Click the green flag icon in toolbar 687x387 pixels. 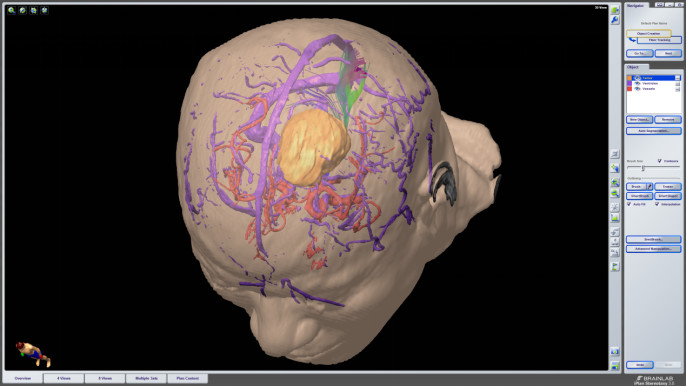point(615,266)
